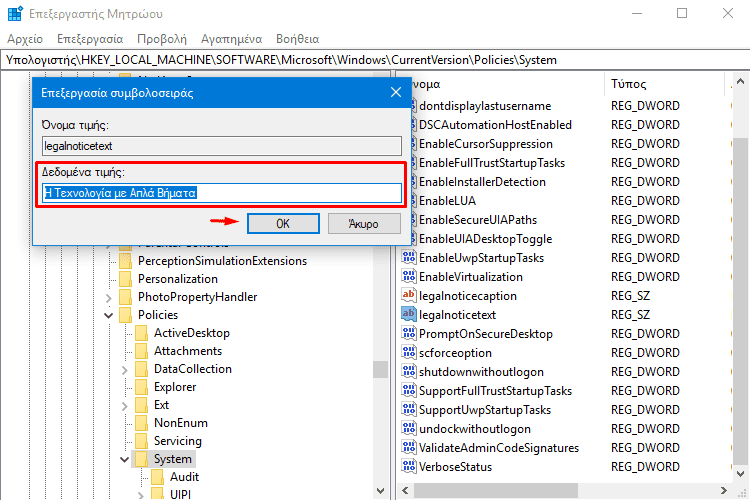The width and height of the screenshot is (750, 500).
Task: Click the Servicing folder icon
Action: 141,441
